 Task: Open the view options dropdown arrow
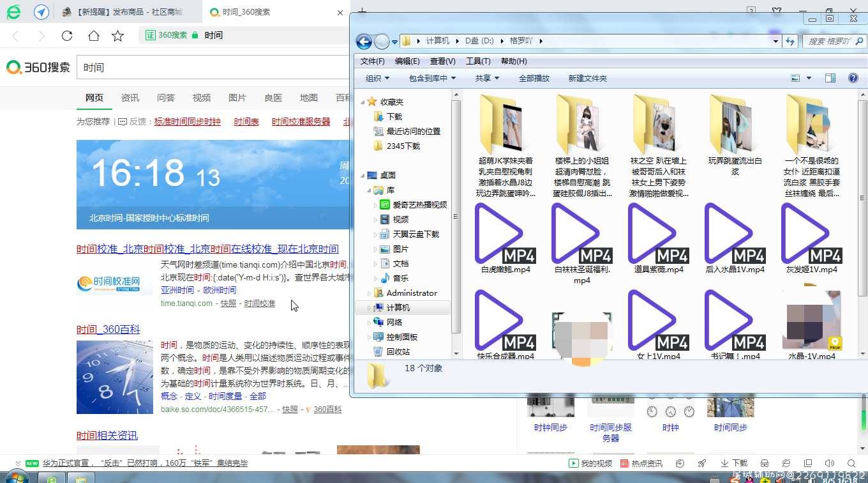pyautogui.click(x=809, y=78)
